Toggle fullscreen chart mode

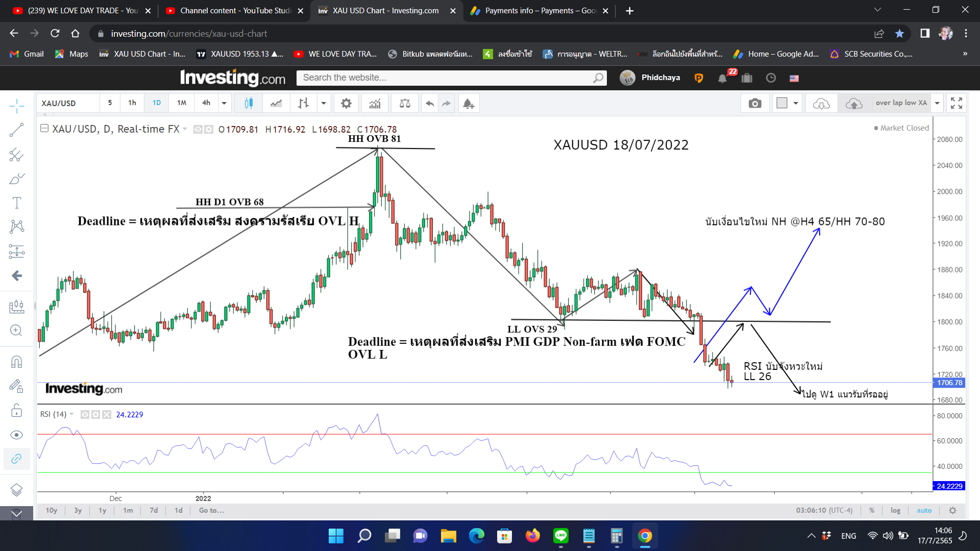[957, 104]
